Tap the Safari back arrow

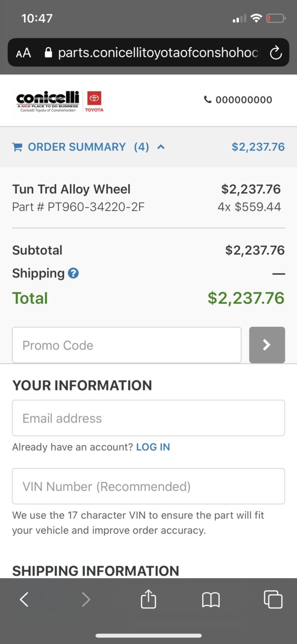click(24, 599)
